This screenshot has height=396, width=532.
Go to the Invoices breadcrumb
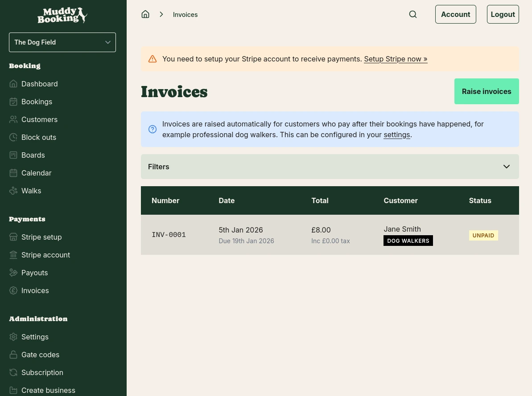[x=185, y=14]
